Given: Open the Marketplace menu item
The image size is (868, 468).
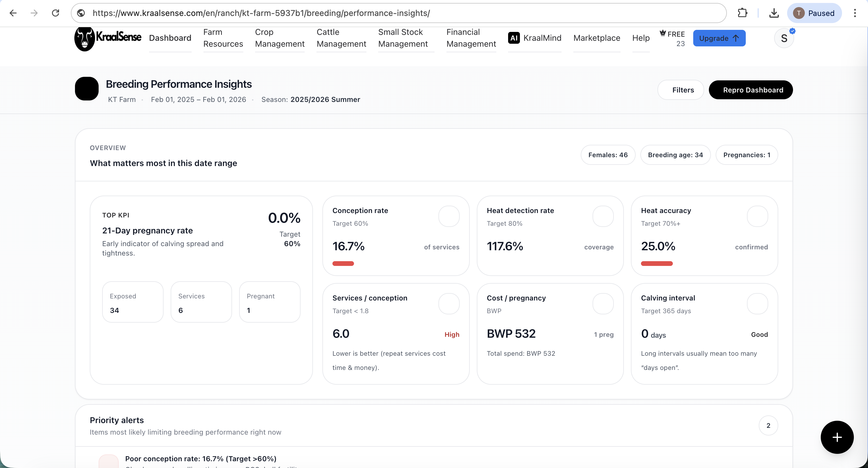Looking at the screenshot, I should coord(596,38).
